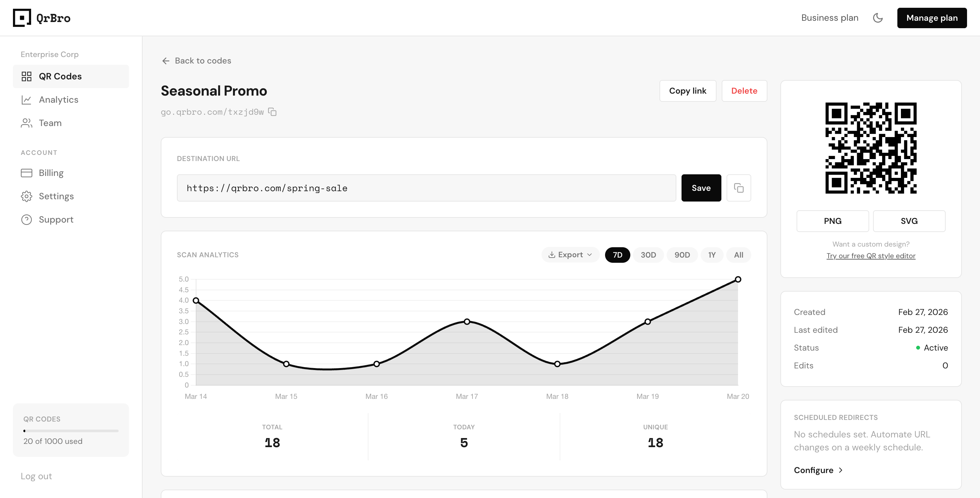Click the red Delete button
This screenshot has width=980, height=498.
(x=744, y=91)
